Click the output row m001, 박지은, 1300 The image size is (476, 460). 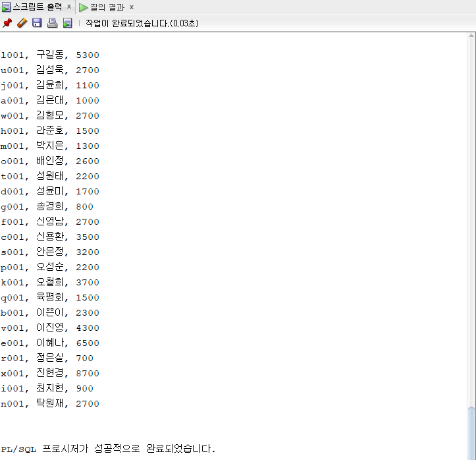[50, 146]
